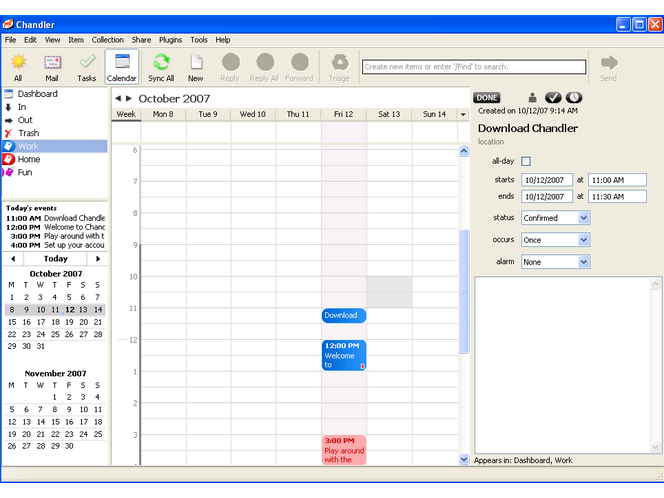This screenshot has height=498, width=664.
Task: Go to previous week arrow
Action: pyautogui.click(x=118, y=98)
